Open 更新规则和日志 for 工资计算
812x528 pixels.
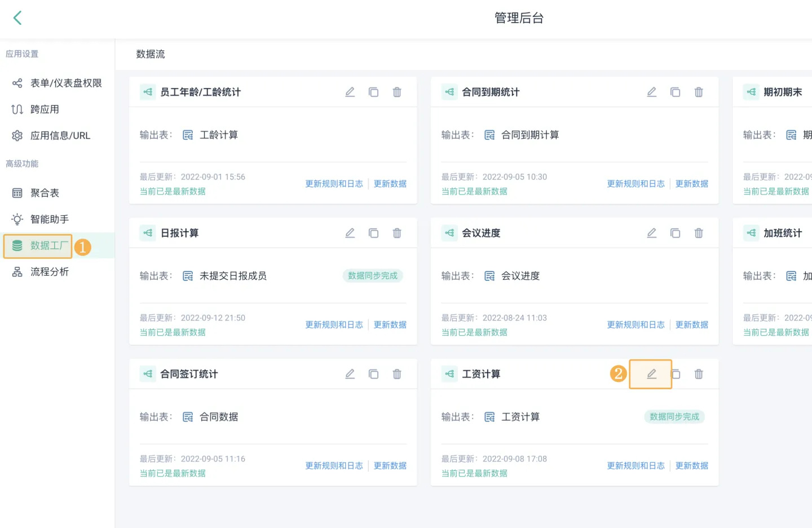636,466
